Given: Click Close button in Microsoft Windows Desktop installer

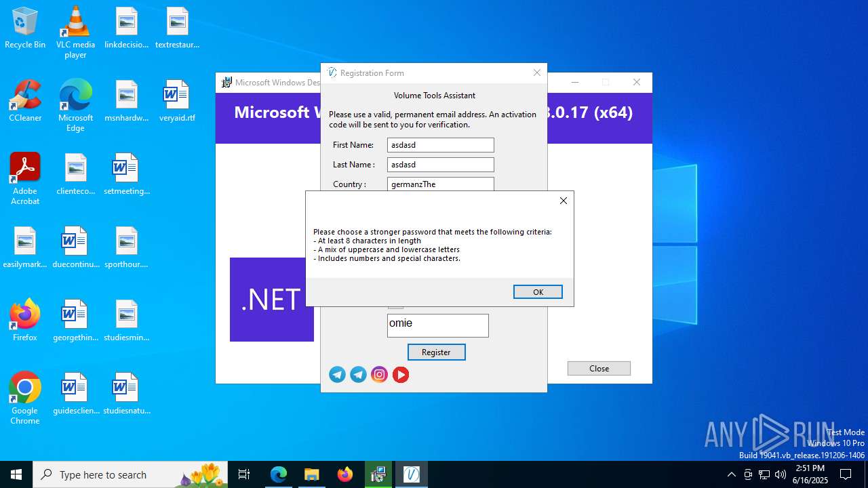Looking at the screenshot, I should click(599, 369).
